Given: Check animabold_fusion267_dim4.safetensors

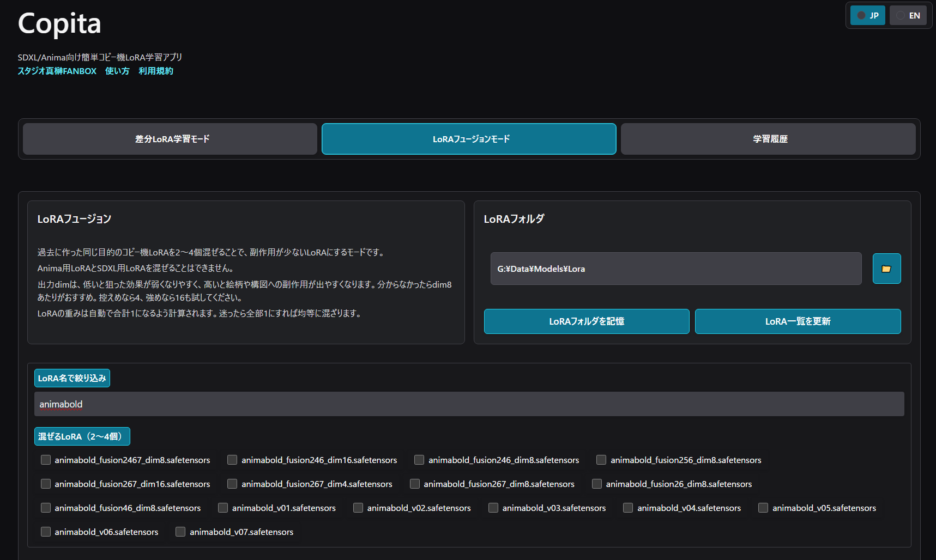Looking at the screenshot, I should tap(232, 484).
